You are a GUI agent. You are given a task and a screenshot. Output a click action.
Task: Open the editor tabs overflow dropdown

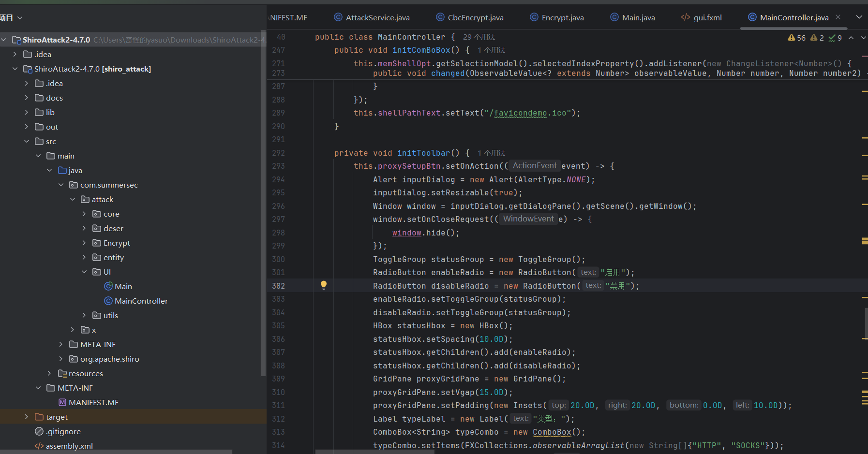pos(859,17)
